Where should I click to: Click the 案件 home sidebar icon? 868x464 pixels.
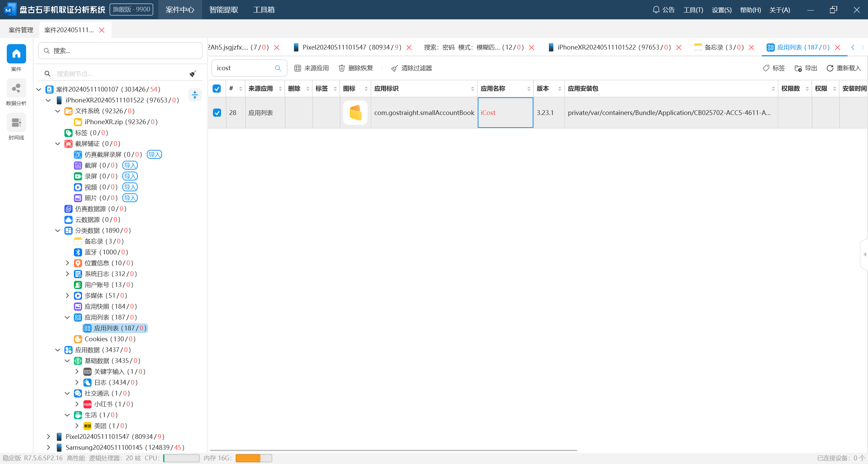point(16,54)
